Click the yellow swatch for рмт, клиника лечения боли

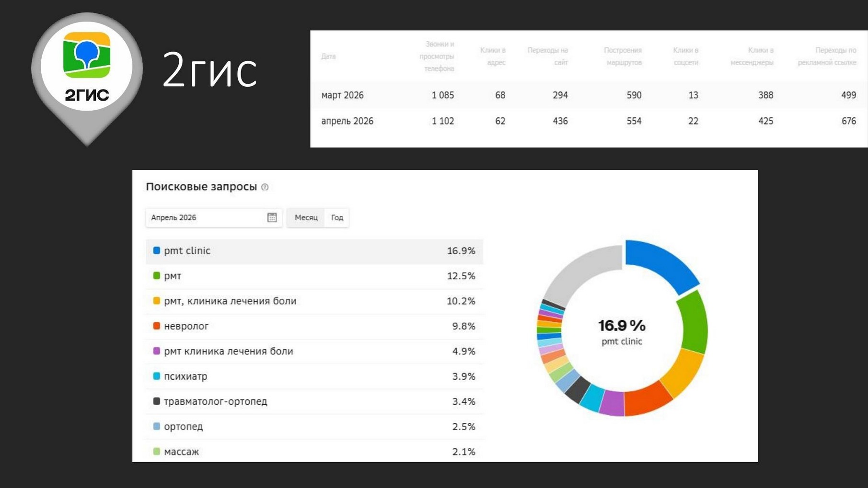tap(156, 301)
